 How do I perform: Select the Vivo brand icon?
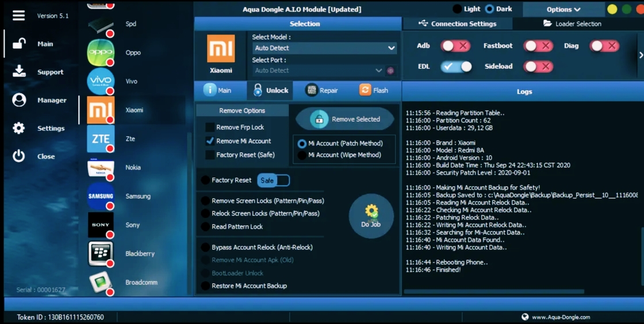coord(101,81)
